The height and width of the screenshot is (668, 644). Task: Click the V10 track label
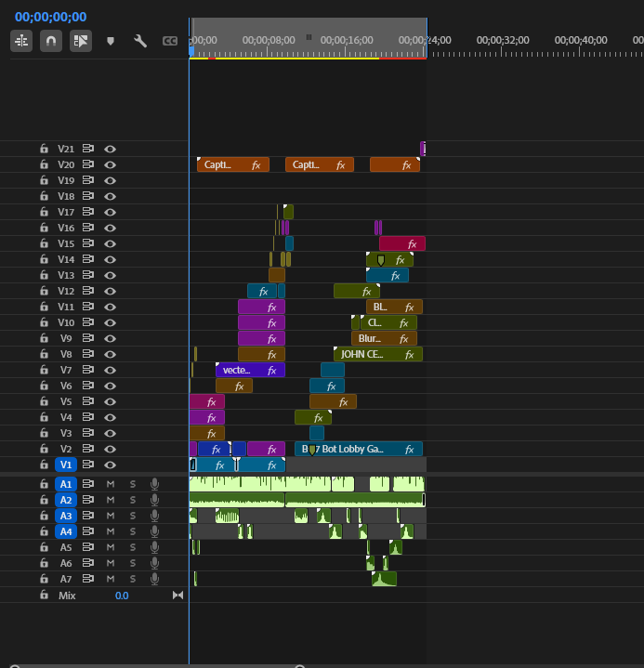66,322
